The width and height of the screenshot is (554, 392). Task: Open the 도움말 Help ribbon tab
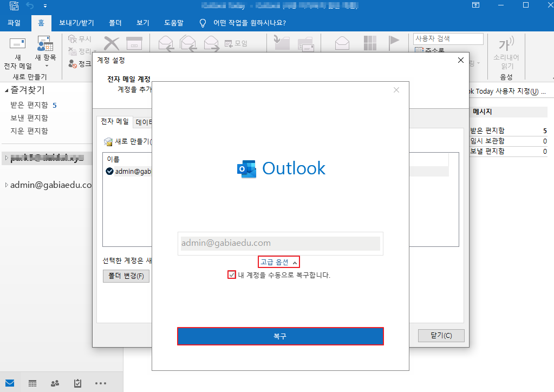174,23
